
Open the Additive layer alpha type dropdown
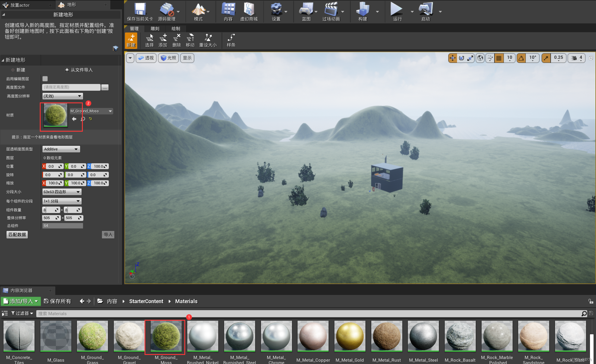click(x=61, y=149)
